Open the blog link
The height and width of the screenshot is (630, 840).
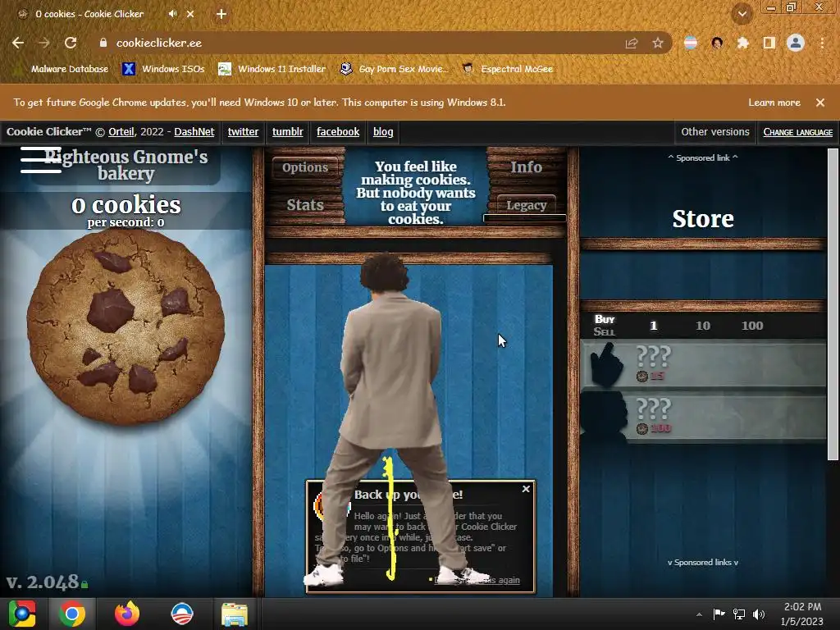(383, 132)
